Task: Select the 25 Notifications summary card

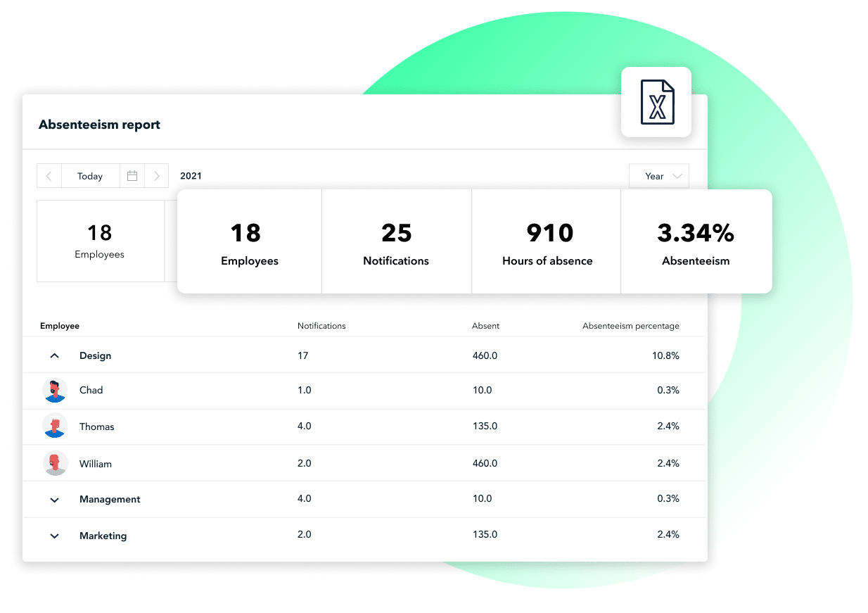Action: pos(396,241)
